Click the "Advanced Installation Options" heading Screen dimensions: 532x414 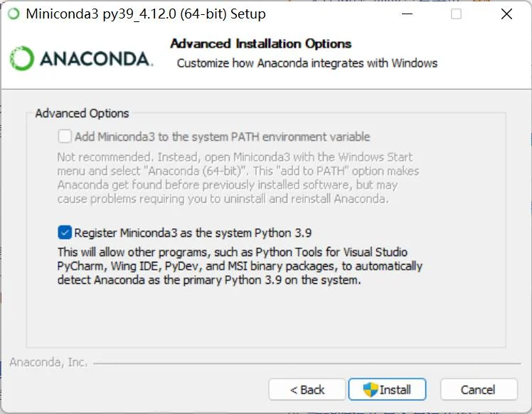tap(260, 44)
